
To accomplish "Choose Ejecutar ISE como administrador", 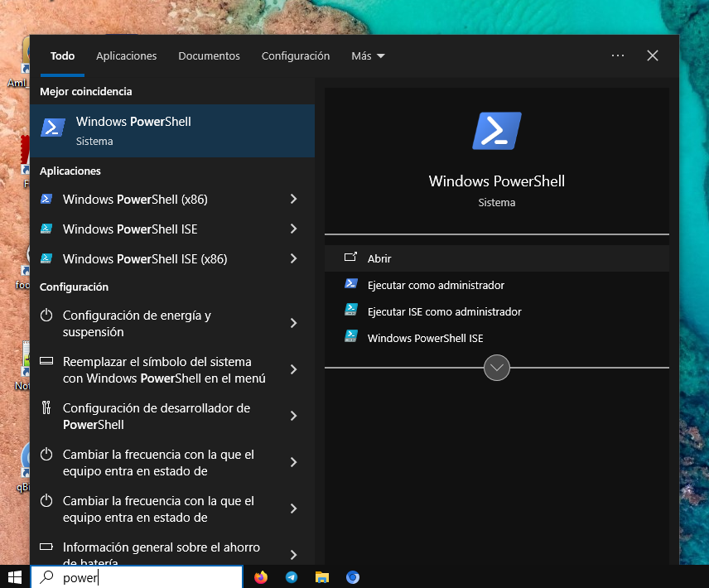I will [x=496, y=311].
